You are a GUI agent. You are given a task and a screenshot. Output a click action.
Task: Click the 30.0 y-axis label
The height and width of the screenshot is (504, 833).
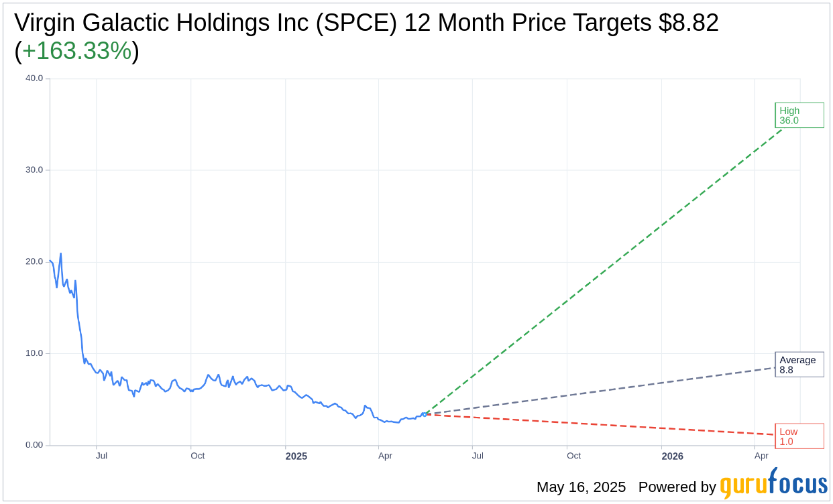coord(34,170)
